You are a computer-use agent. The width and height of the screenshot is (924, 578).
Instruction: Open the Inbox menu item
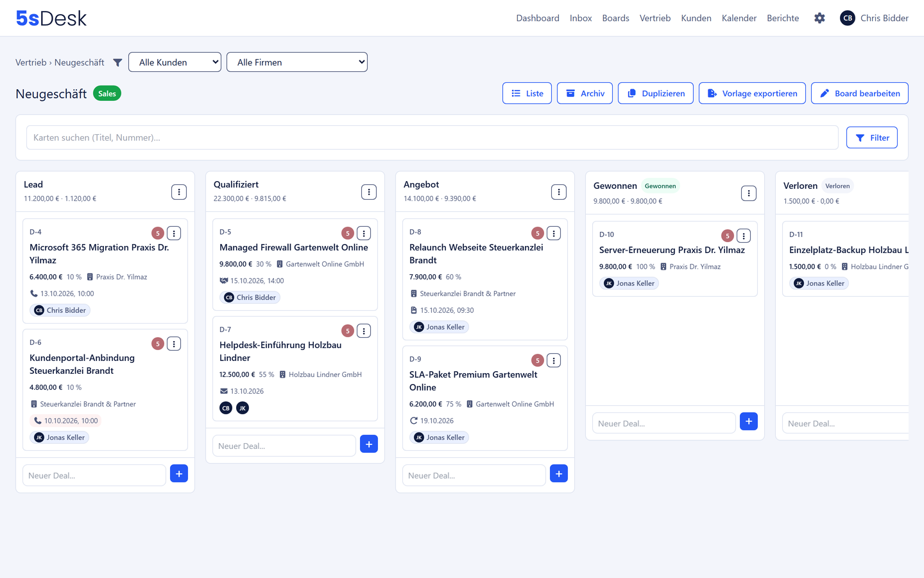tap(581, 18)
